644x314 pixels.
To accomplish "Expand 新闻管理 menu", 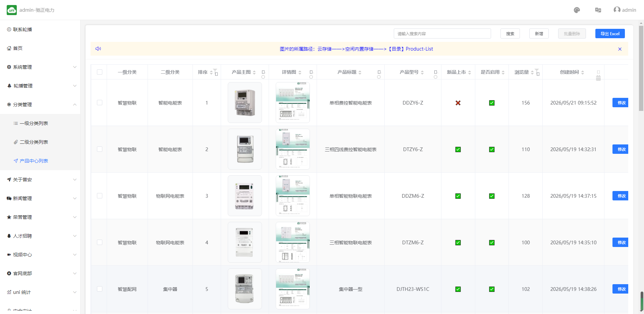I will (40, 198).
